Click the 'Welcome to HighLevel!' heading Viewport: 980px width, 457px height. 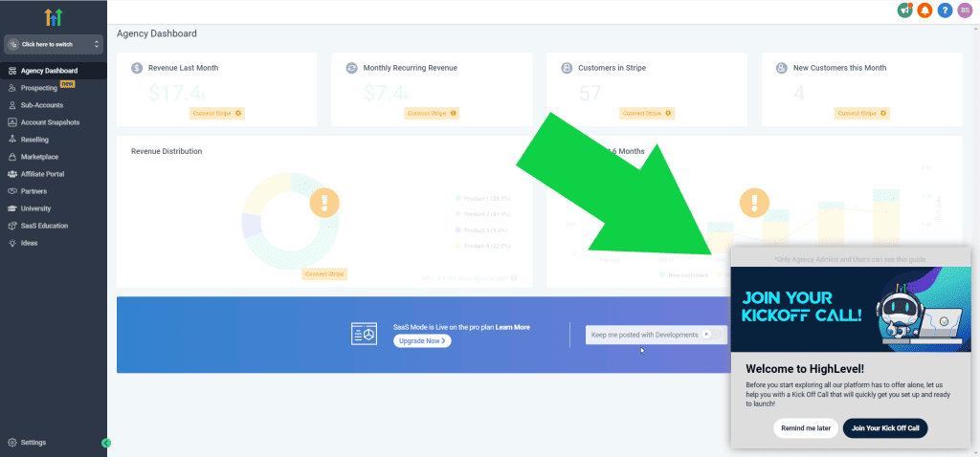coord(805,369)
